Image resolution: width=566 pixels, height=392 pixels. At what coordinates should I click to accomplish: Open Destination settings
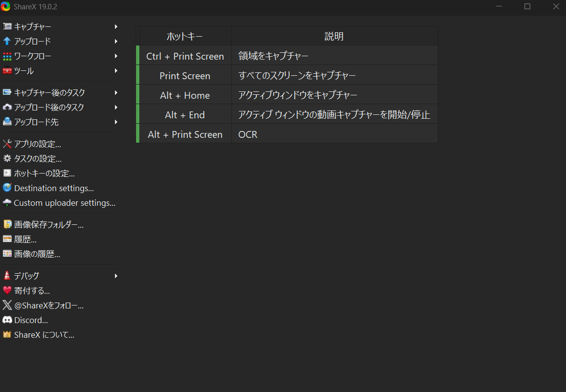point(54,188)
